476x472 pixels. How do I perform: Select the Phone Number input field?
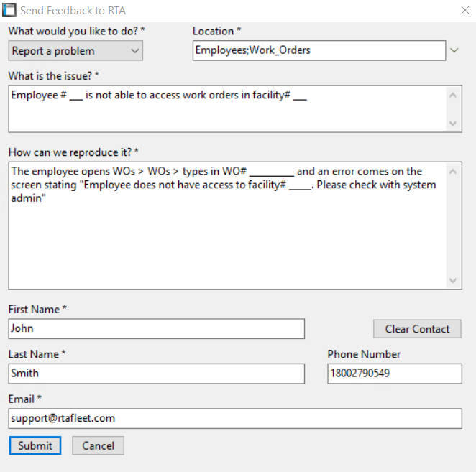[x=394, y=374]
